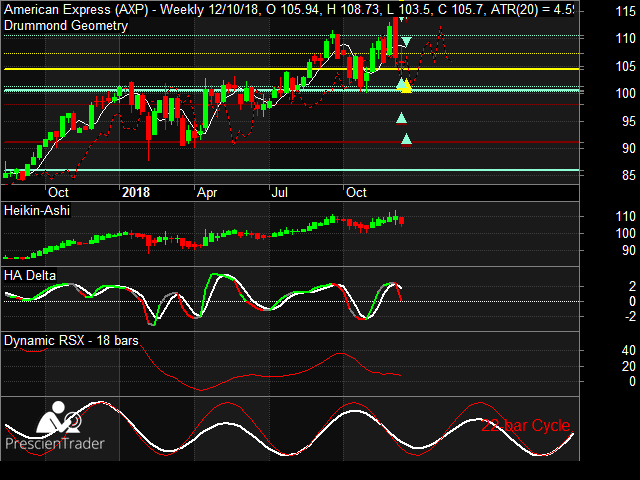Click the 'Weekly 12/10/18' date in header
The height and width of the screenshot is (480, 640).
pyautogui.click(x=210, y=9)
